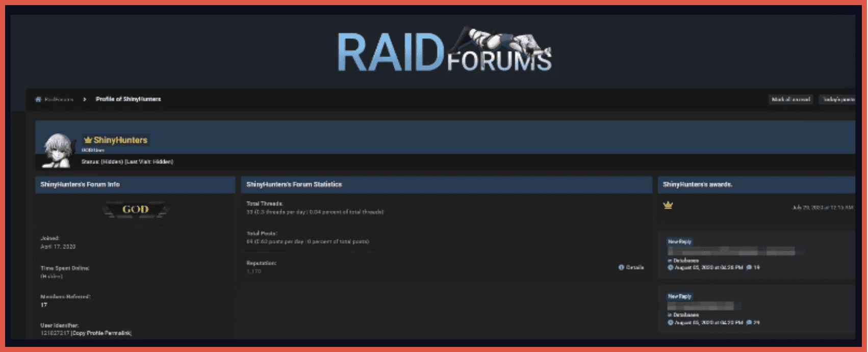The height and width of the screenshot is (352, 868).
Task: Click the Copy Profile Permalink link
Action: pos(101,333)
